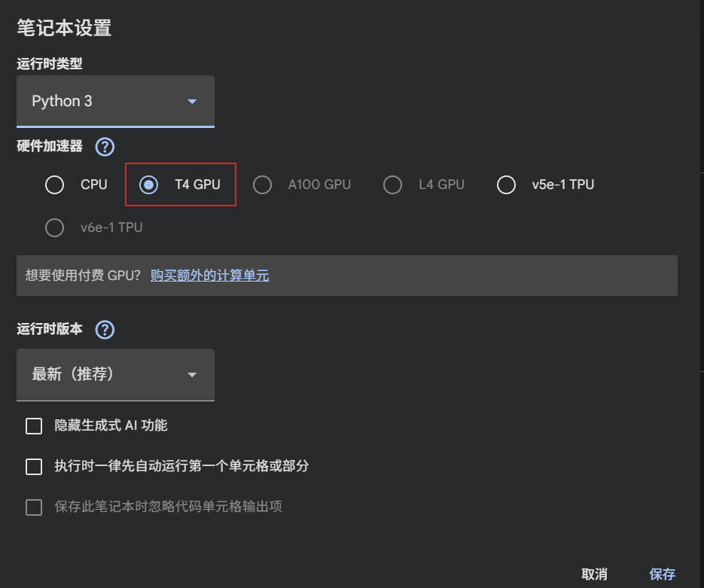Select the v6e-1 TPU radio button
Screen dimensions: 704x588
(x=54, y=227)
